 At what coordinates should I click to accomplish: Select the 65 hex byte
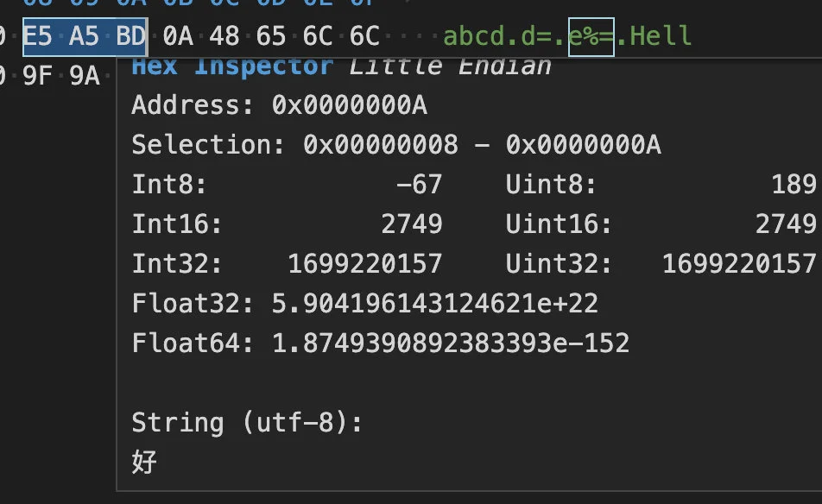pos(272,35)
